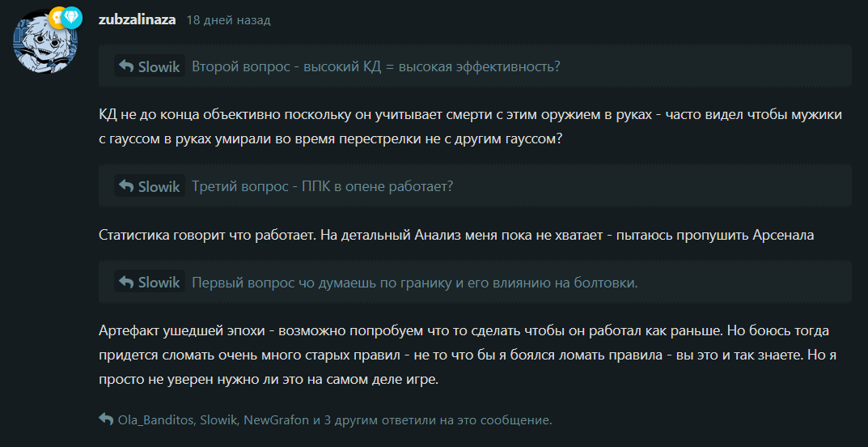Jump to quoted text 'Третий вопрос - ППК в опене'

[323, 187]
